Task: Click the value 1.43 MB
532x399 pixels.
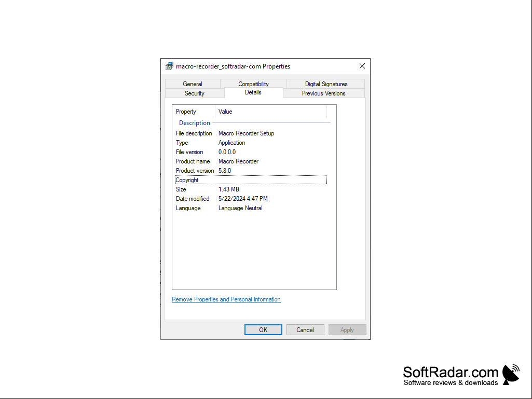Action: click(229, 189)
